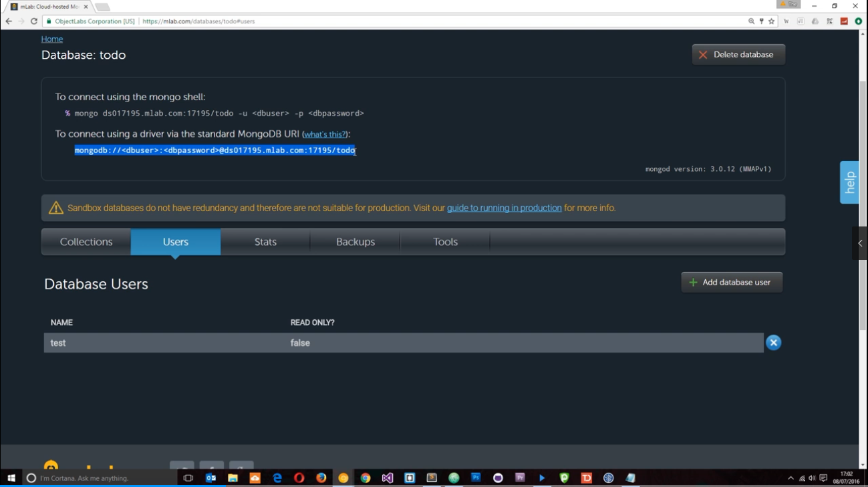Click the Delete database button
This screenshot has height=487, width=868.
[x=738, y=55]
